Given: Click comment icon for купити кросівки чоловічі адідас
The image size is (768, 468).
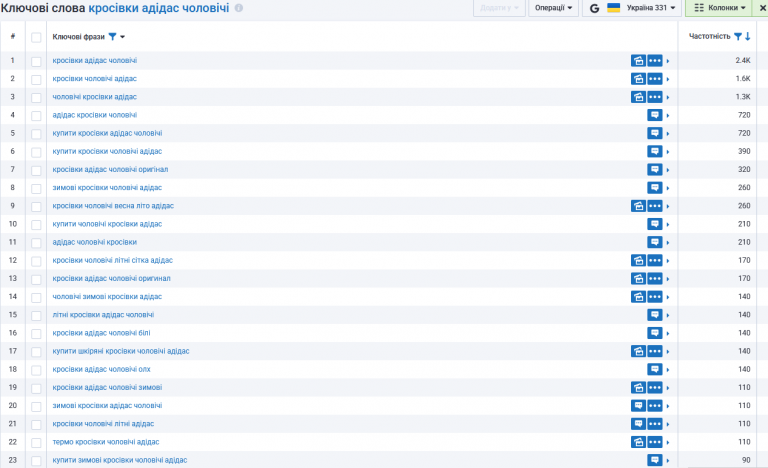Looking at the screenshot, I should [655, 151].
